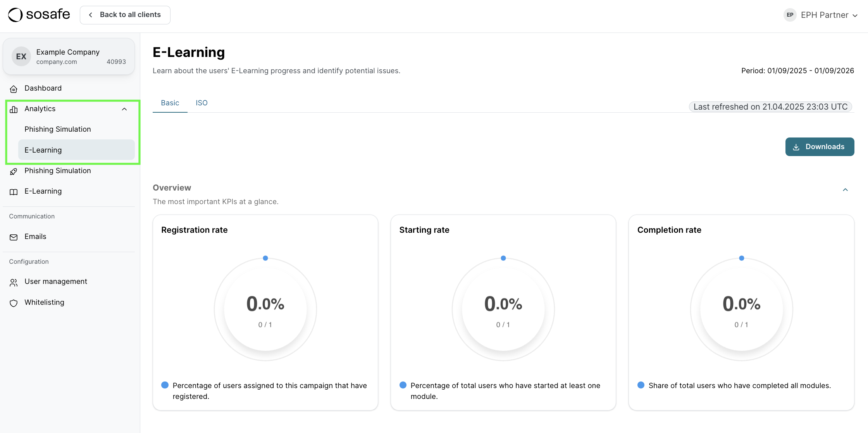Viewport: 868px width, 433px height.
Task: Click the Emails envelope icon
Action: point(14,237)
